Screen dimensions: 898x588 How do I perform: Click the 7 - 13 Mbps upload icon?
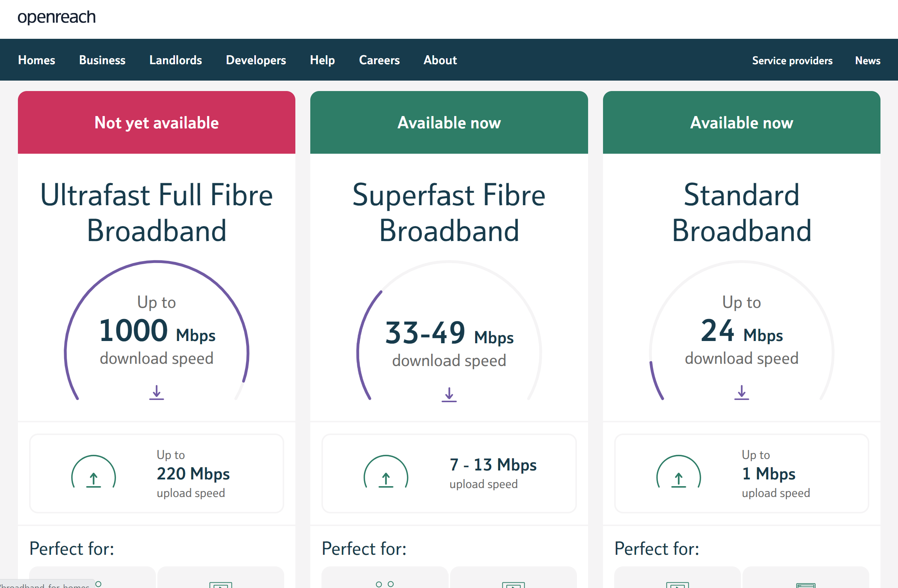point(386,473)
